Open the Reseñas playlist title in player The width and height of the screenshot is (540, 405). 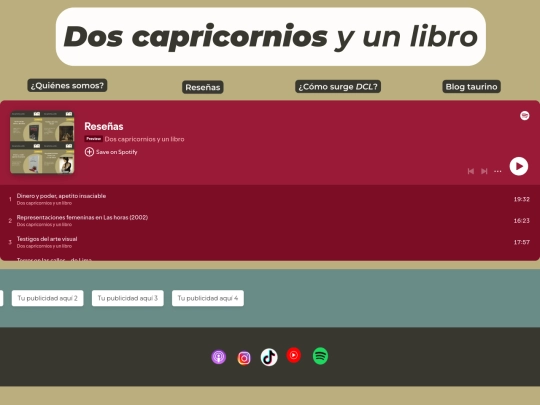click(104, 126)
